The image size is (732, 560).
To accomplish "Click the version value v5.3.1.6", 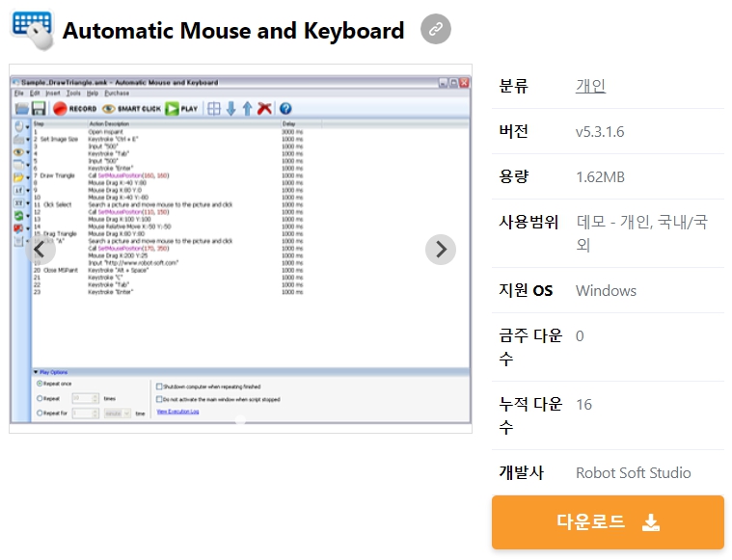I will click(x=600, y=132).
